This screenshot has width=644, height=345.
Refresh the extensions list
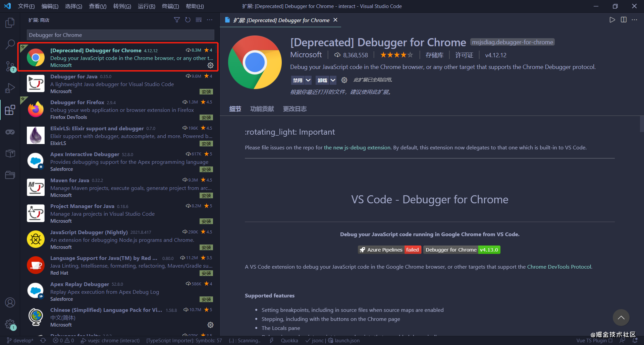[x=188, y=20]
